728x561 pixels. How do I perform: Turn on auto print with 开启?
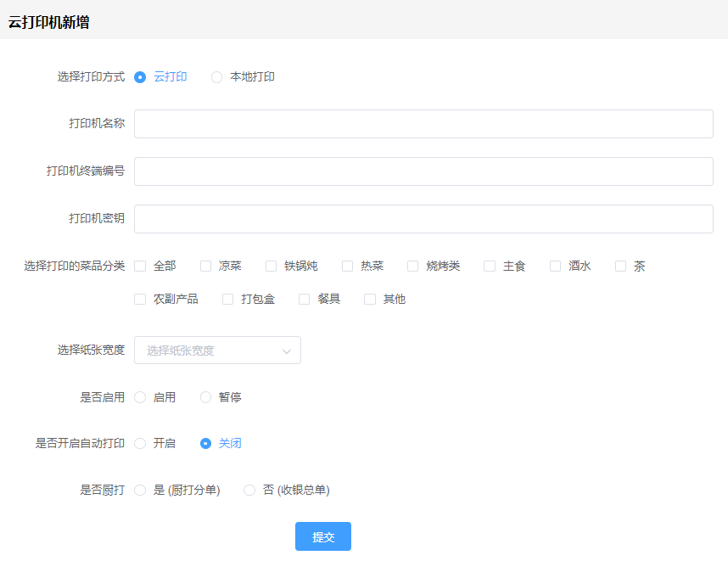(140, 444)
